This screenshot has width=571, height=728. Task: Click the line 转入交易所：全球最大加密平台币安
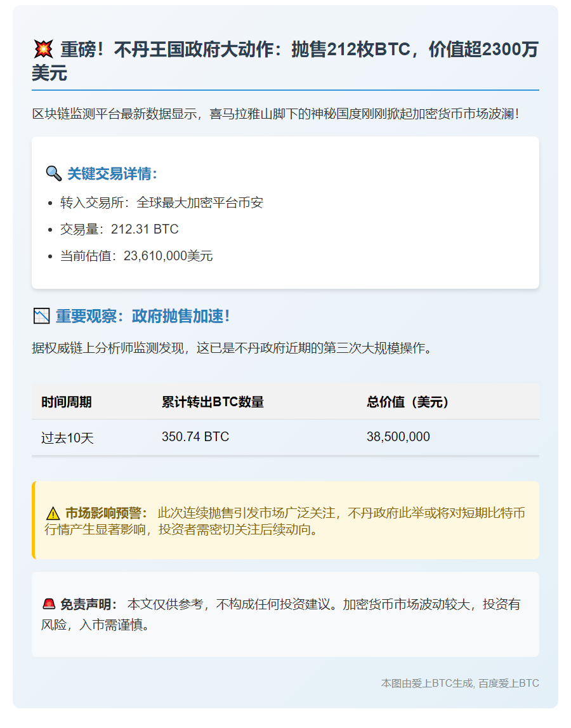[162, 203]
